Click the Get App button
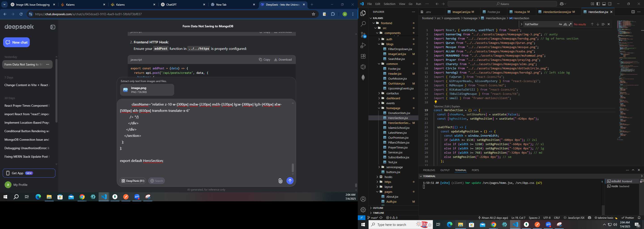This screenshot has width=644, height=229. pos(29,173)
